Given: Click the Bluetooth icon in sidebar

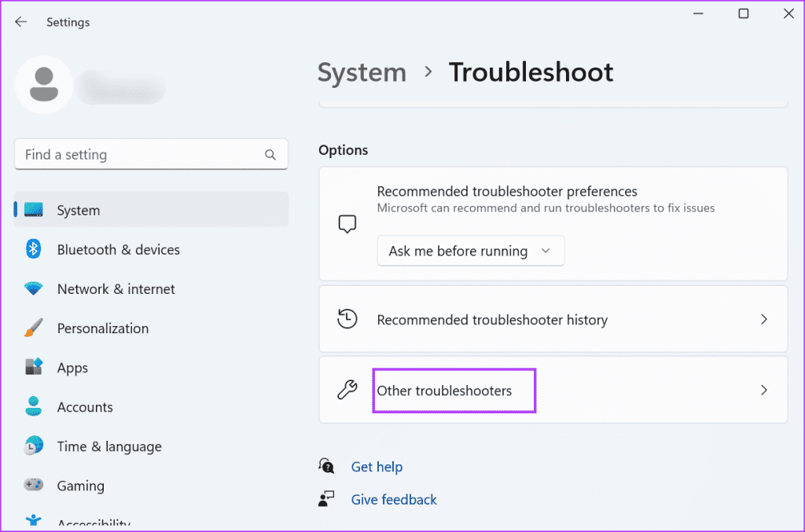Looking at the screenshot, I should pyautogui.click(x=33, y=249).
